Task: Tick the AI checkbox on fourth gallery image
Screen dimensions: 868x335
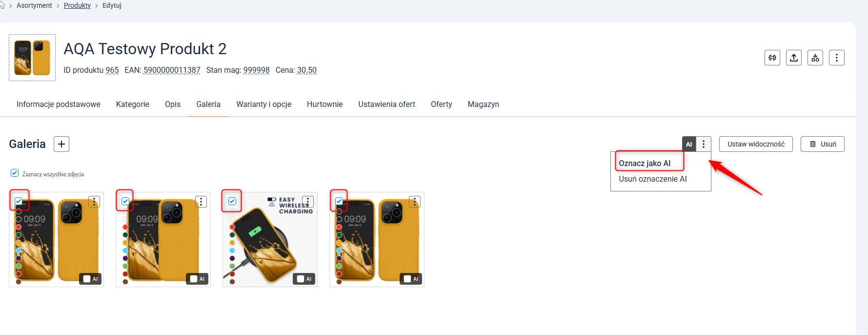Action: pyautogui.click(x=407, y=279)
